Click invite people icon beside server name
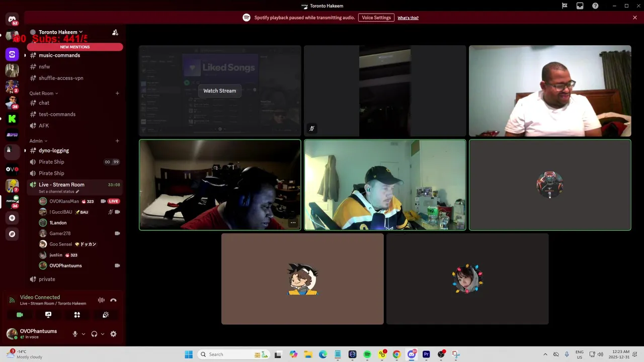 coord(115,32)
